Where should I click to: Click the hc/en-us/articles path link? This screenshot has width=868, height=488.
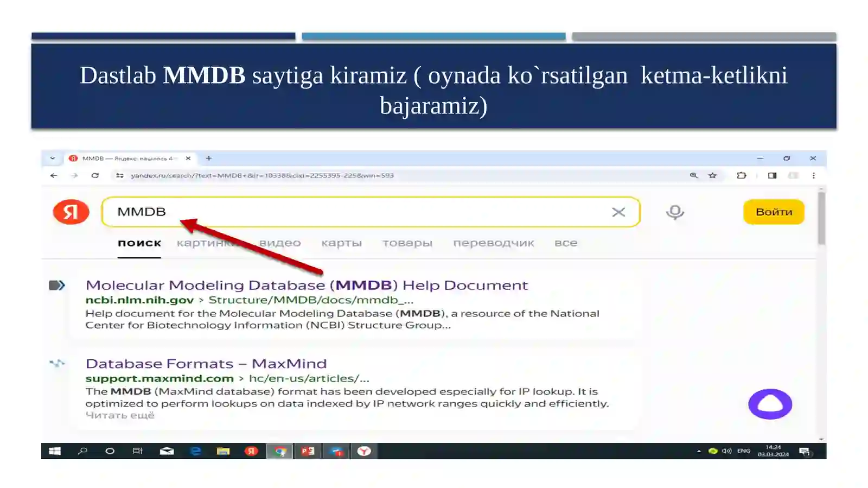click(x=309, y=378)
